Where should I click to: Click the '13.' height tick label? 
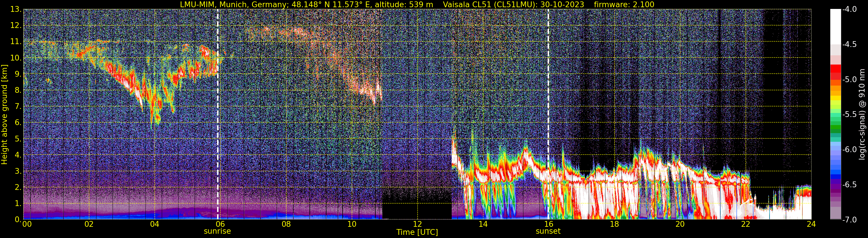point(16,10)
